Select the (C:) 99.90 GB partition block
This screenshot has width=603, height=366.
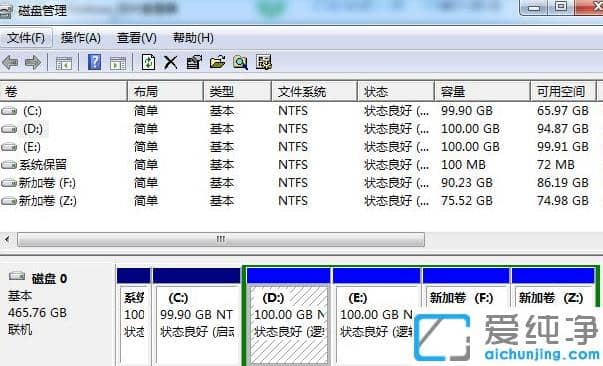[197, 316]
